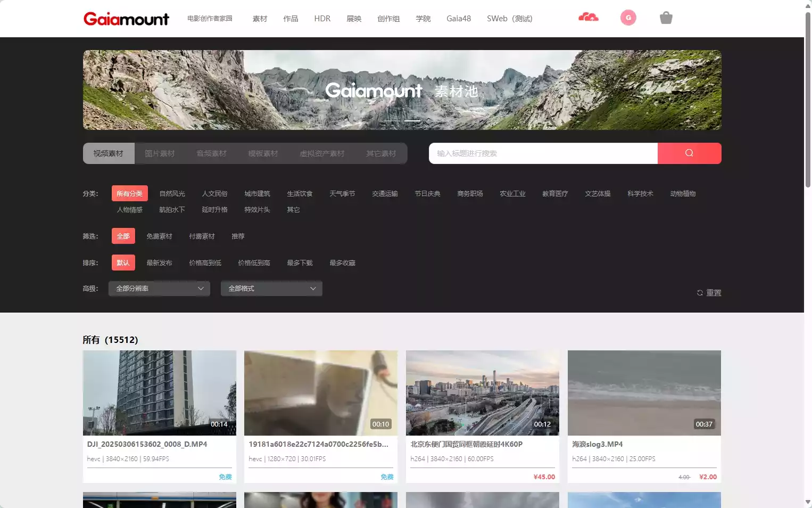The height and width of the screenshot is (508, 812).
Task: Open the 作品 navigation item
Action: click(x=291, y=19)
